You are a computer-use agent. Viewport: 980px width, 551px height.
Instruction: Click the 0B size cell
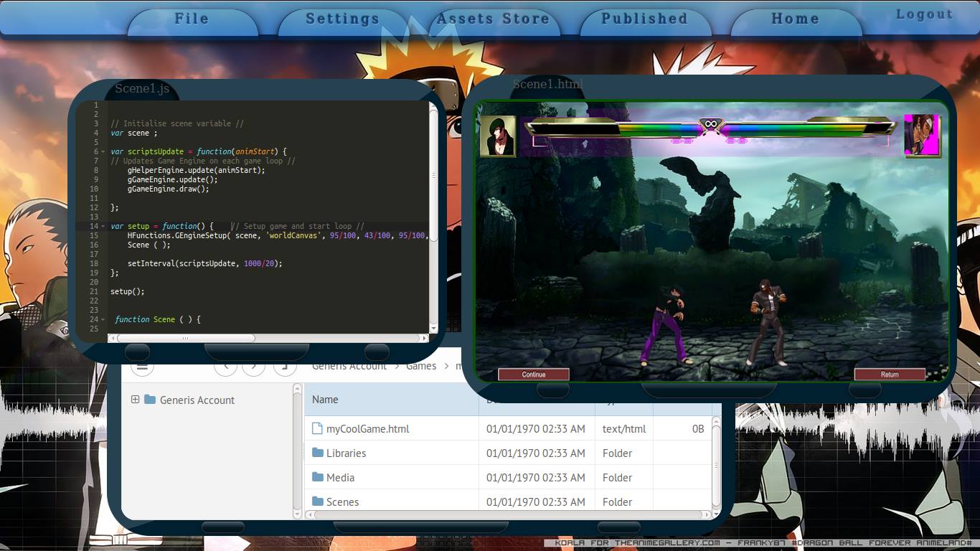click(698, 429)
